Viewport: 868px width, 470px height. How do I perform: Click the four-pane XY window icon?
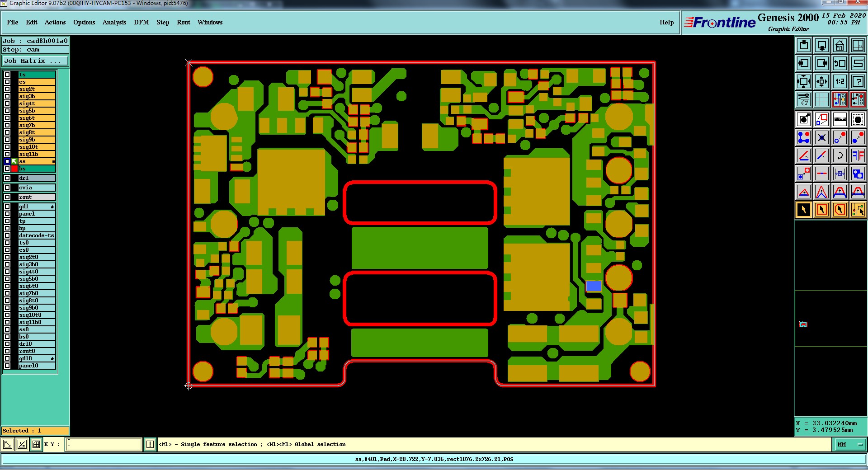tap(858, 45)
